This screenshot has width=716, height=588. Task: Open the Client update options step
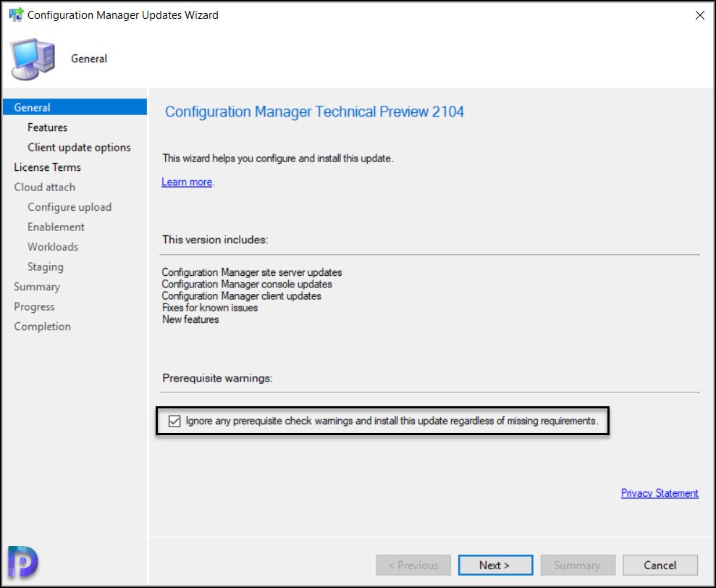point(79,148)
